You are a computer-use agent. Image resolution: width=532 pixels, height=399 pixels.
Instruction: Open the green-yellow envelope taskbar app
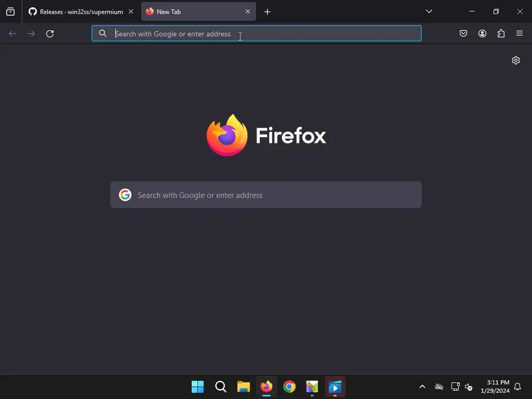coord(312,387)
